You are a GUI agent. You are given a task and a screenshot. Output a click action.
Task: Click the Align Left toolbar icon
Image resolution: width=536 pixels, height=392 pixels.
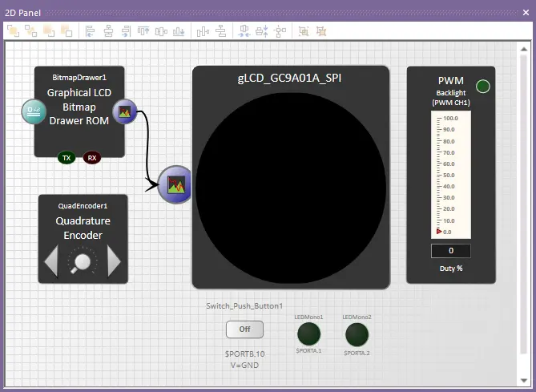pos(91,31)
